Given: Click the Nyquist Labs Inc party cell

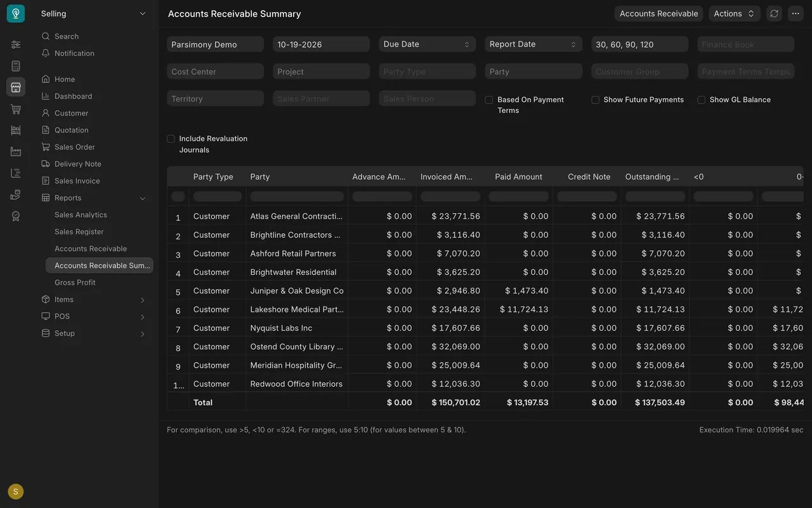Looking at the screenshot, I should 297,328.
